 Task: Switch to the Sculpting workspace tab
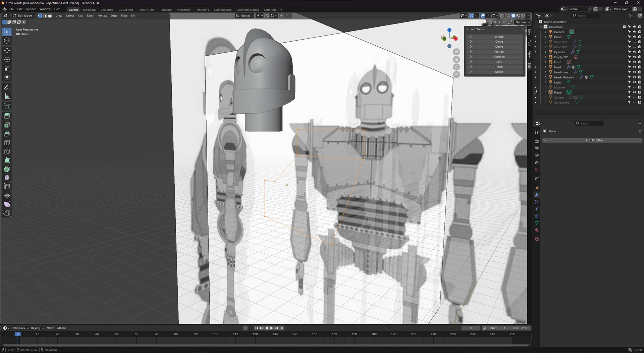pos(107,10)
